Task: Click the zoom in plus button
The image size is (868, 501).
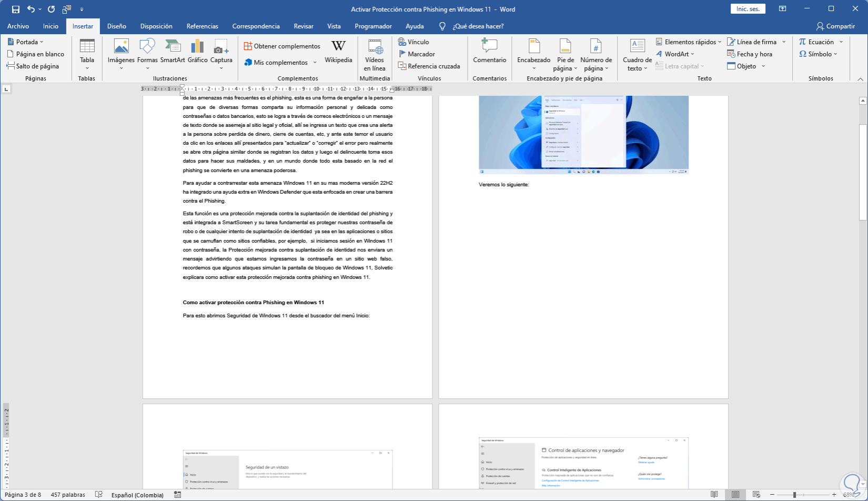Action: point(834,495)
